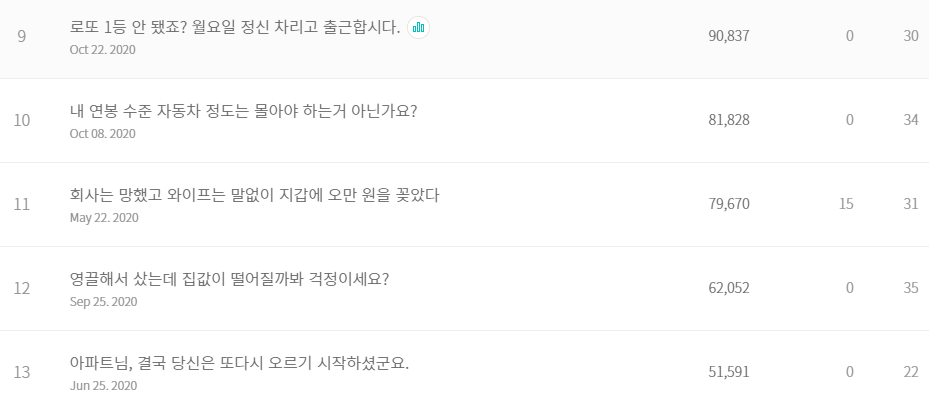This screenshot has height=408, width=940.
Task: Click date Oct 08. 2020
Action: [103, 134]
